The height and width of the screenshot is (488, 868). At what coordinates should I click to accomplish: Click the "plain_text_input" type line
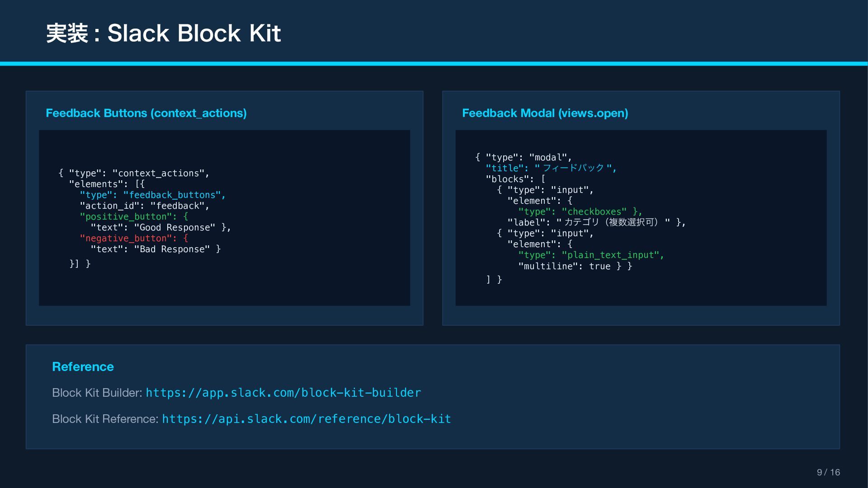coord(591,255)
